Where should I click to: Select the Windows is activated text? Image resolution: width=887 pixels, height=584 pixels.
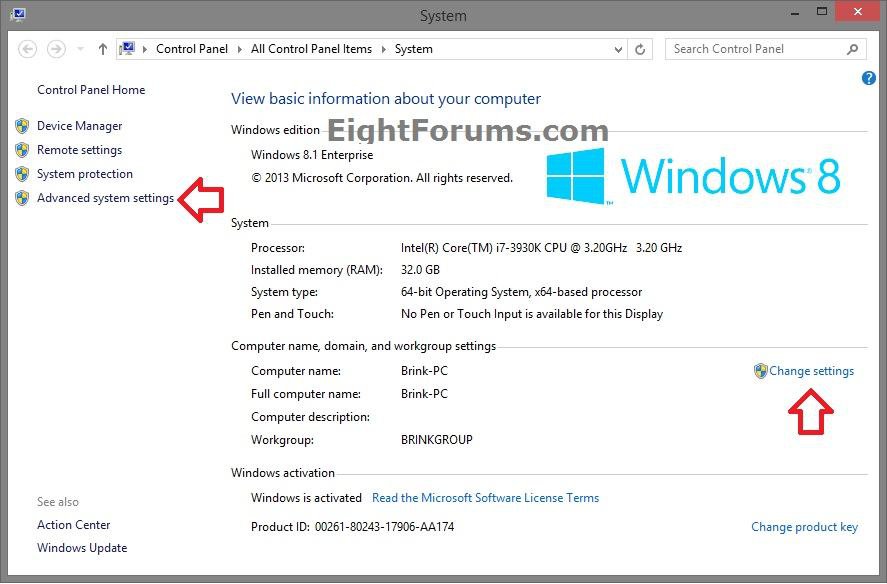[x=306, y=498]
